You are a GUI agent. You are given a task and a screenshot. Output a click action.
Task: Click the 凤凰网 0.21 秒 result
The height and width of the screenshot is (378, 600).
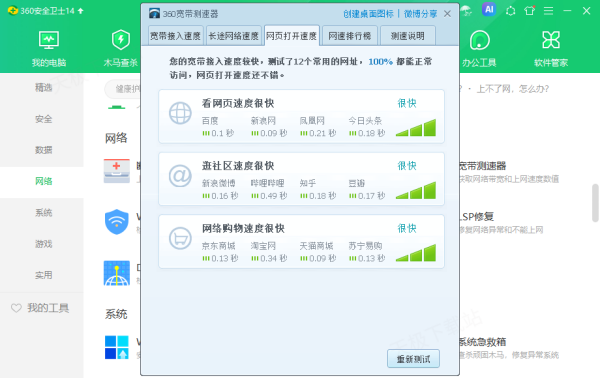tap(318, 127)
